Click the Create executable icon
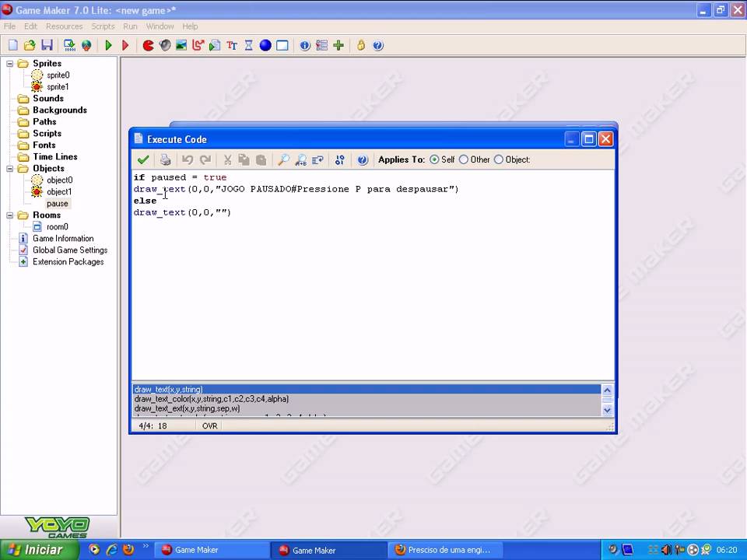Viewport: 747px width, 560px height. tap(69, 45)
